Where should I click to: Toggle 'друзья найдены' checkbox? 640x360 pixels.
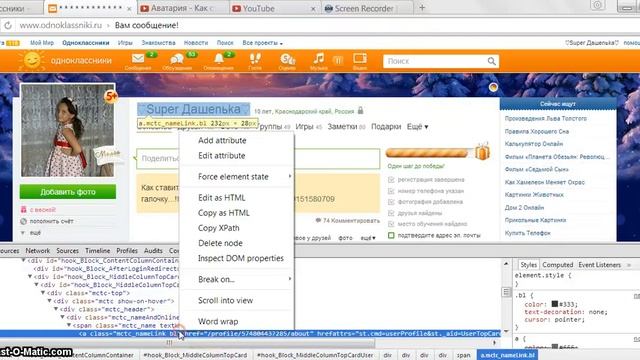tap(391, 213)
